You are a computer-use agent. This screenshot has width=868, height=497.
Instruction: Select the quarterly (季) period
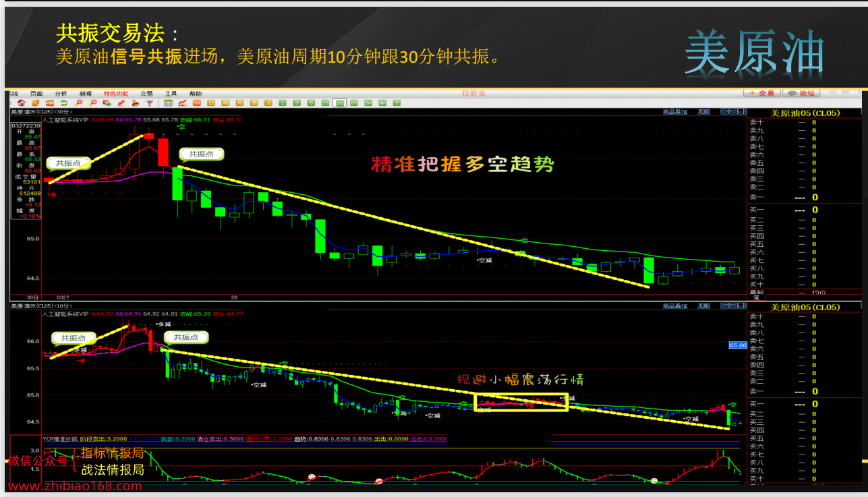(254, 103)
